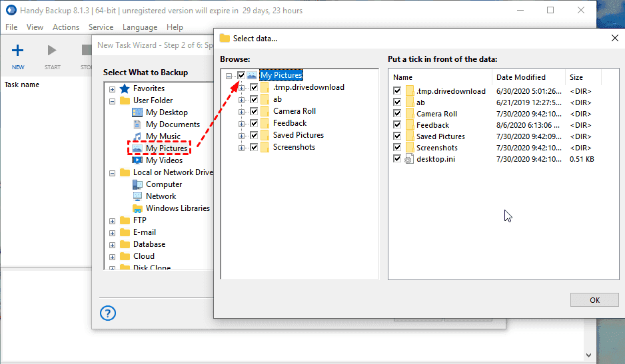Click the Local or Network Drive folder icon

pyautogui.click(x=125, y=172)
